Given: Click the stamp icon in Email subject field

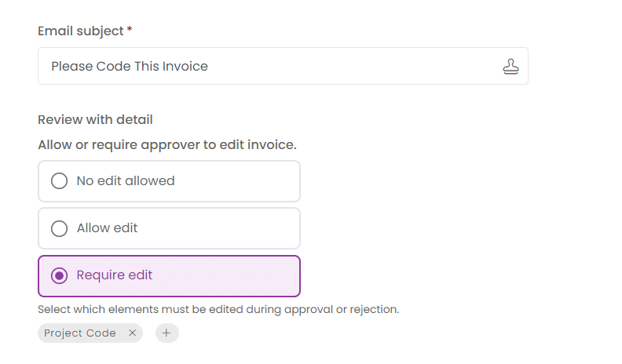Looking at the screenshot, I should pos(510,66).
